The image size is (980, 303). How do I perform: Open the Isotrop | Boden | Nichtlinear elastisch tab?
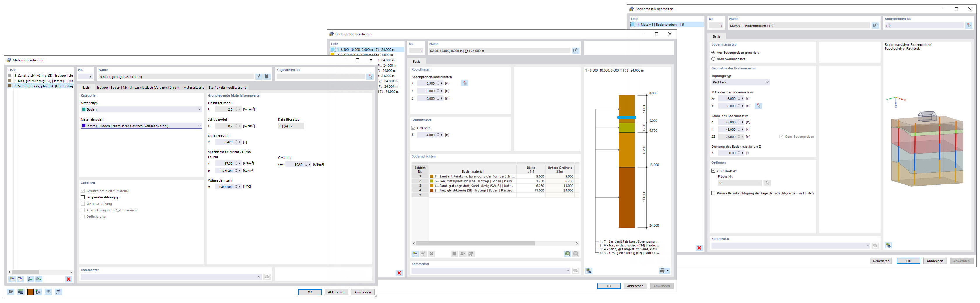(138, 88)
